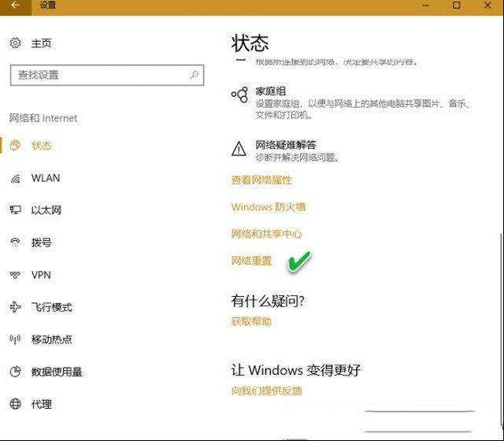Open 拨号 settings page
This screenshot has width=504, height=441.
[41, 243]
